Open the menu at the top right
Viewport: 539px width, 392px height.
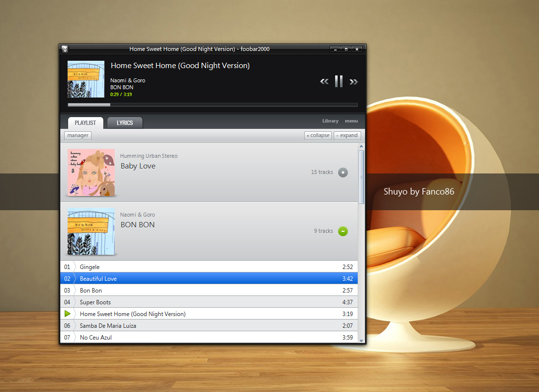click(x=351, y=121)
